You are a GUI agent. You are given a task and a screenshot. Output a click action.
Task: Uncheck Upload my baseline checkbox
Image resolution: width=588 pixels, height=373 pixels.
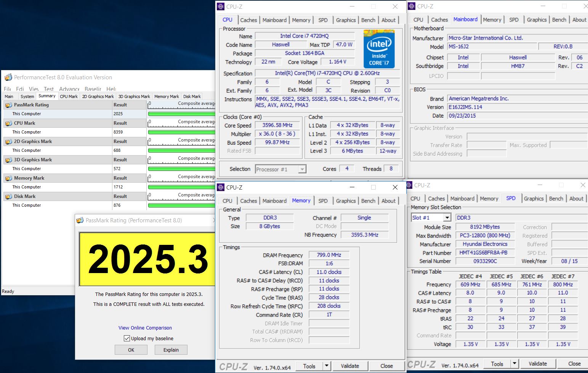coord(127,338)
